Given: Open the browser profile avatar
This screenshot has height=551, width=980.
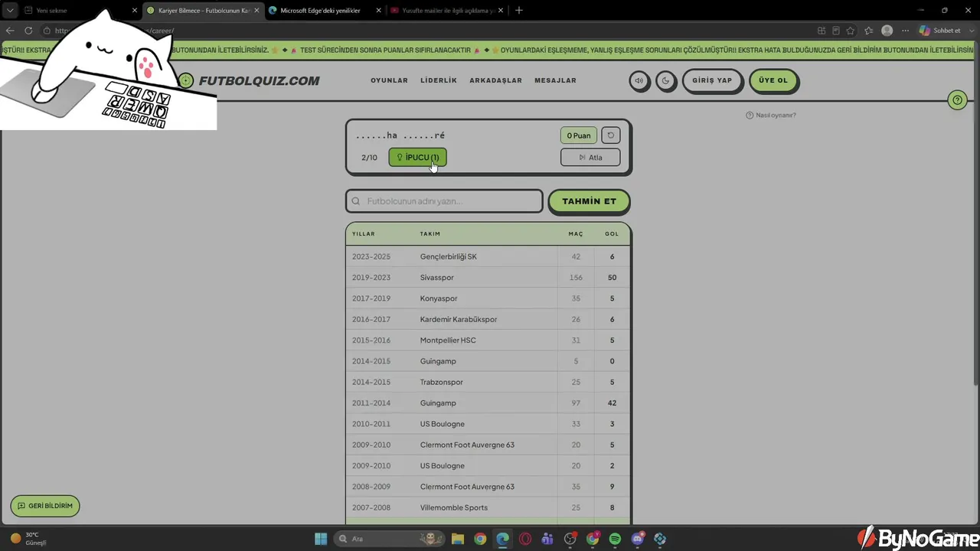Looking at the screenshot, I should (x=887, y=31).
